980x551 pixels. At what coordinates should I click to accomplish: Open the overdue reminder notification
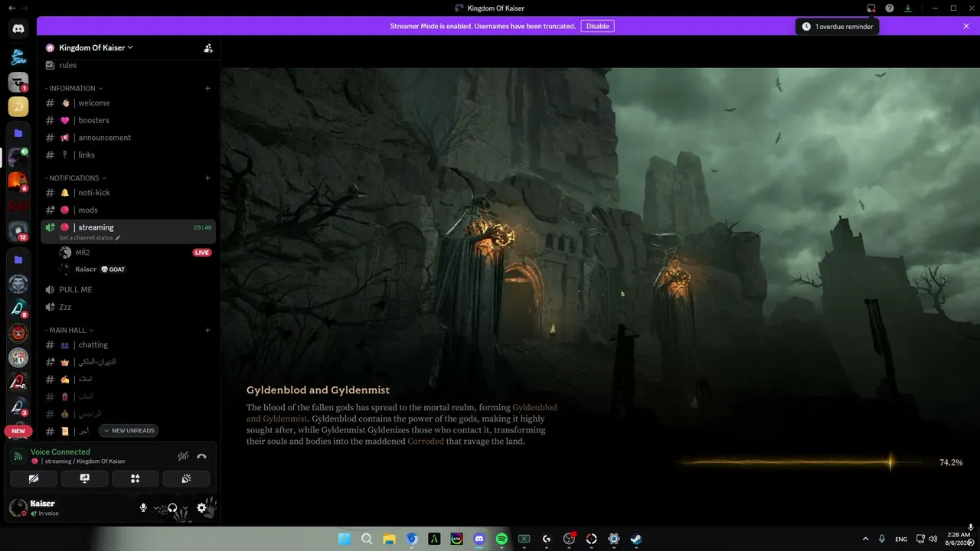point(838,26)
